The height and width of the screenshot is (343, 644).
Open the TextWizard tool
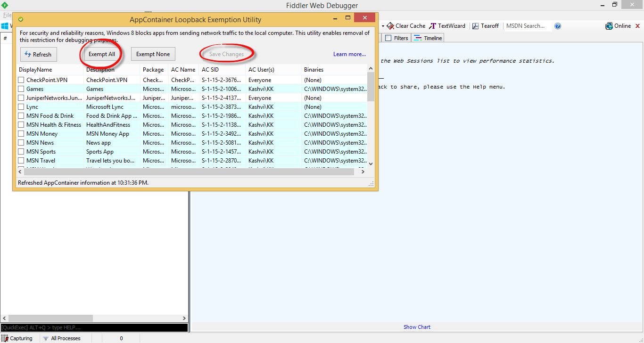tap(447, 26)
